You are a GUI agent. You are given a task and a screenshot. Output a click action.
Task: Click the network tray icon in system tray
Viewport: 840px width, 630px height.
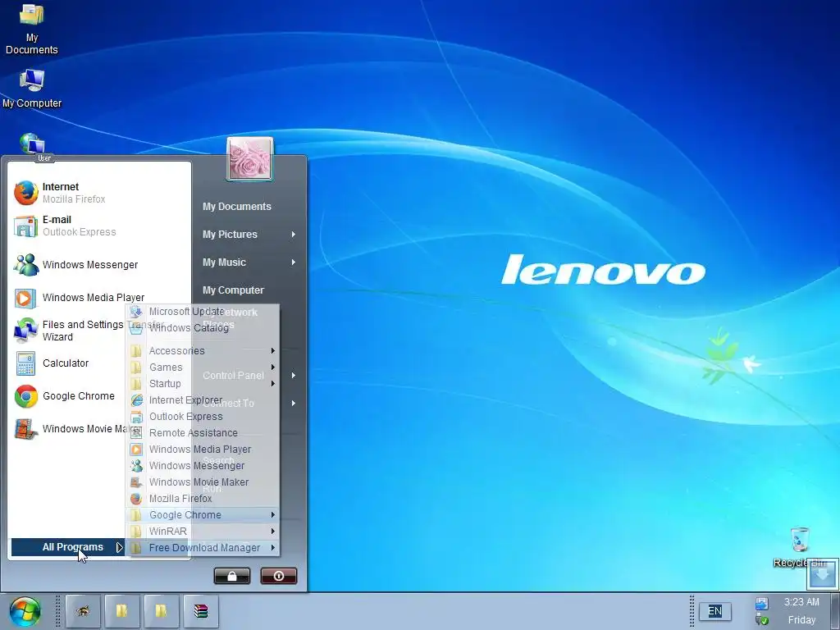(762, 604)
